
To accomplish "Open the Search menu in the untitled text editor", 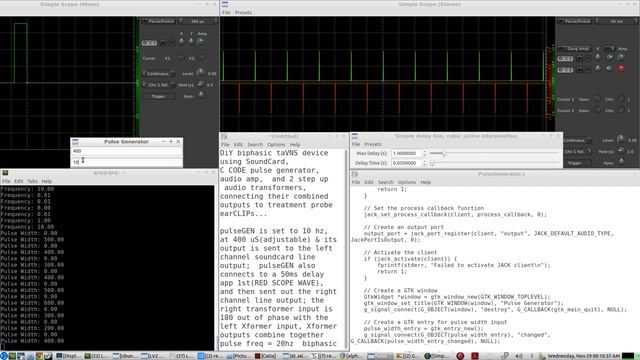I will point(255,144).
